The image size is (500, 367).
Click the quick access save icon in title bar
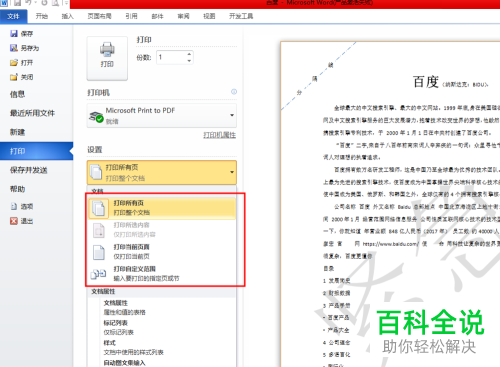17,3
